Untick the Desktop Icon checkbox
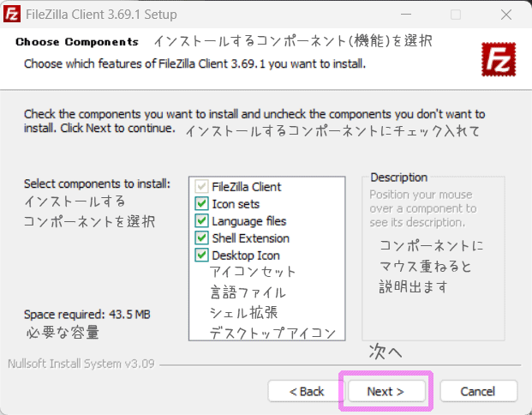The image size is (532, 415). click(x=201, y=255)
